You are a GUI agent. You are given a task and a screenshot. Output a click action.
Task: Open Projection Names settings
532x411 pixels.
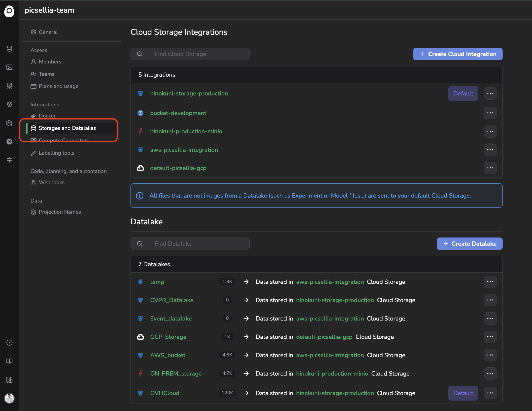pos(56,212)
